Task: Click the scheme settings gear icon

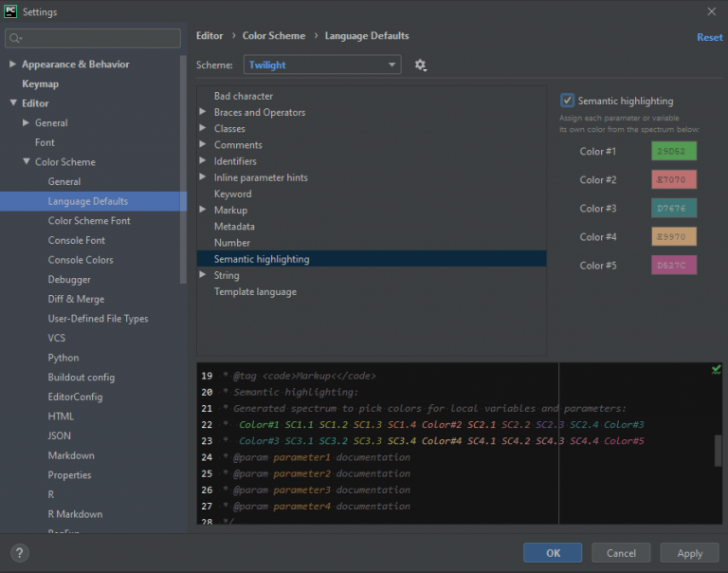Action: coord(421,65)
